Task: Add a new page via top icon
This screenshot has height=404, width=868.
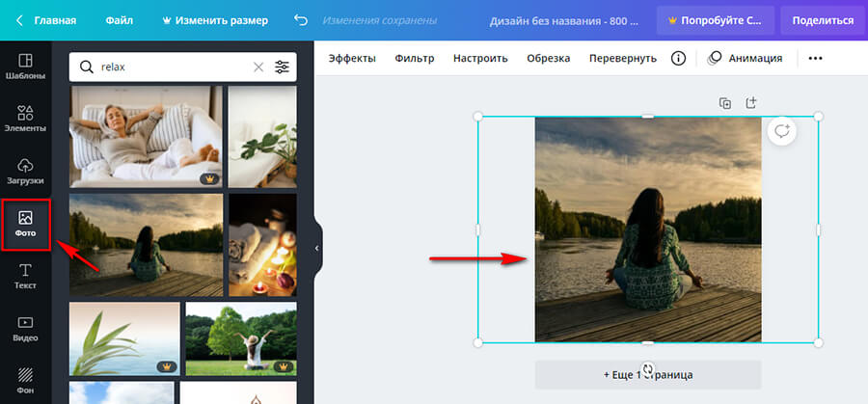Action: [751, 103]
